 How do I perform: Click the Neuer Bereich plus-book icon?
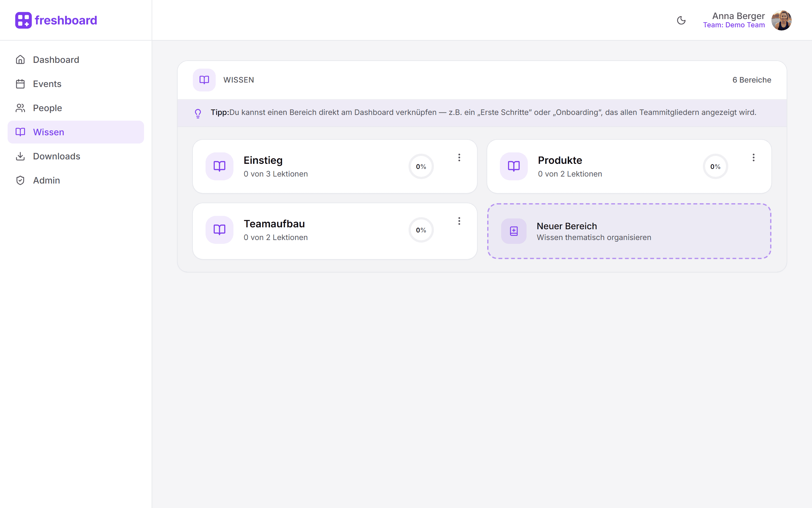click(514, 231)
